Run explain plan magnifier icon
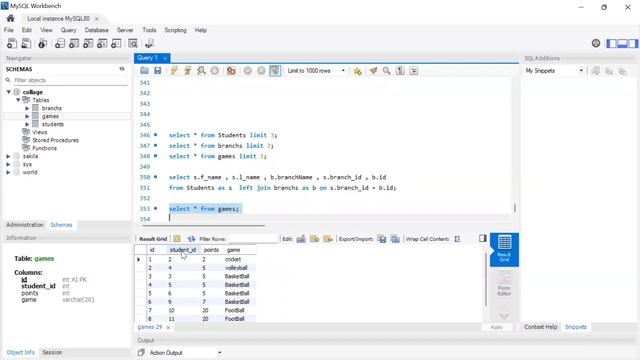This screenshot has width=640, height=360. [x=201, y=71]
